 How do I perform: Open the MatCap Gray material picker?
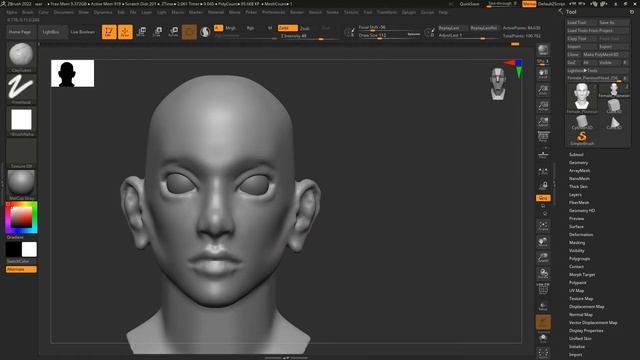[21, 185]
